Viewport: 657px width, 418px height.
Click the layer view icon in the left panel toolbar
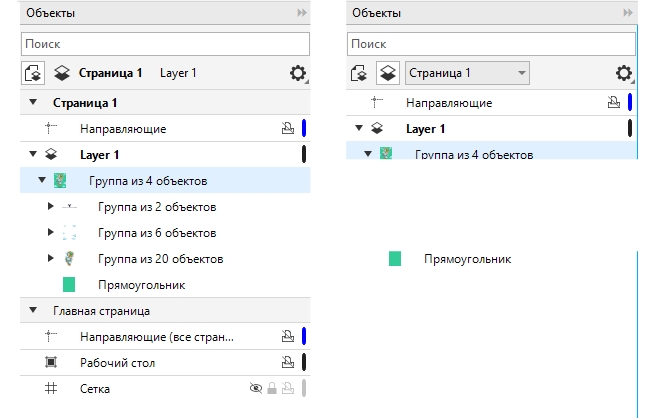click(x=62, y=73)
